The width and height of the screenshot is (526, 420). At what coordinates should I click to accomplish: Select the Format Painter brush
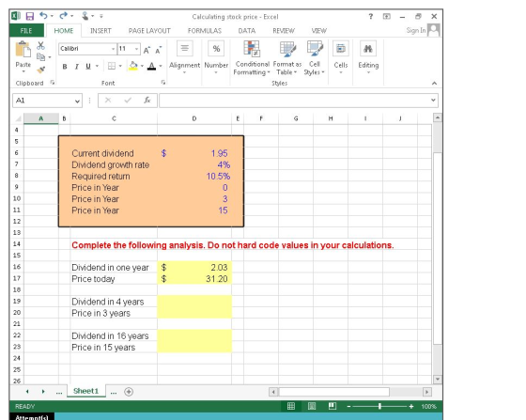click(x=40, y=70)
